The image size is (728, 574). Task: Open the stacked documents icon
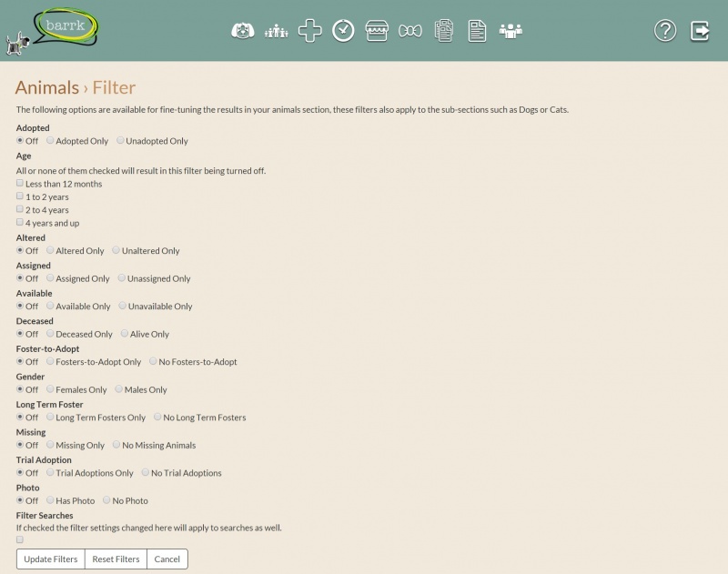point(444,31)
